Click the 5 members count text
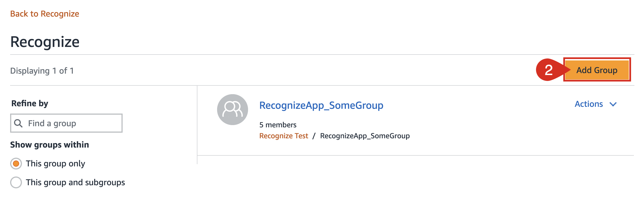The height and width of the screenshot is (199, 644). (278, 125)
